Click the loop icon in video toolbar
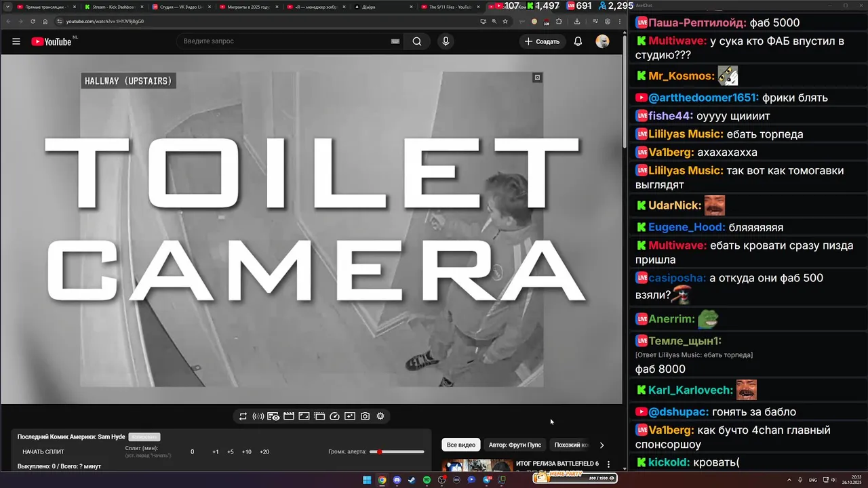 pos(243,416)
